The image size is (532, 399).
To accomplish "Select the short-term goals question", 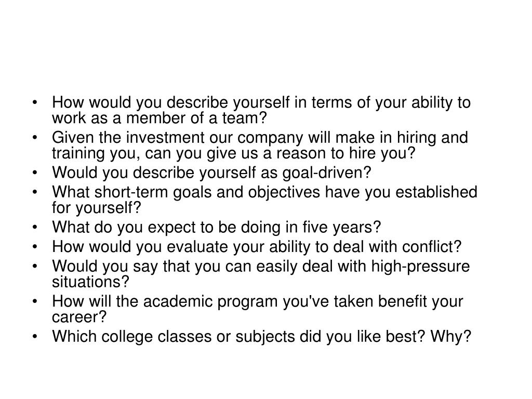I will pyautogui.click(x=264, y=200).
